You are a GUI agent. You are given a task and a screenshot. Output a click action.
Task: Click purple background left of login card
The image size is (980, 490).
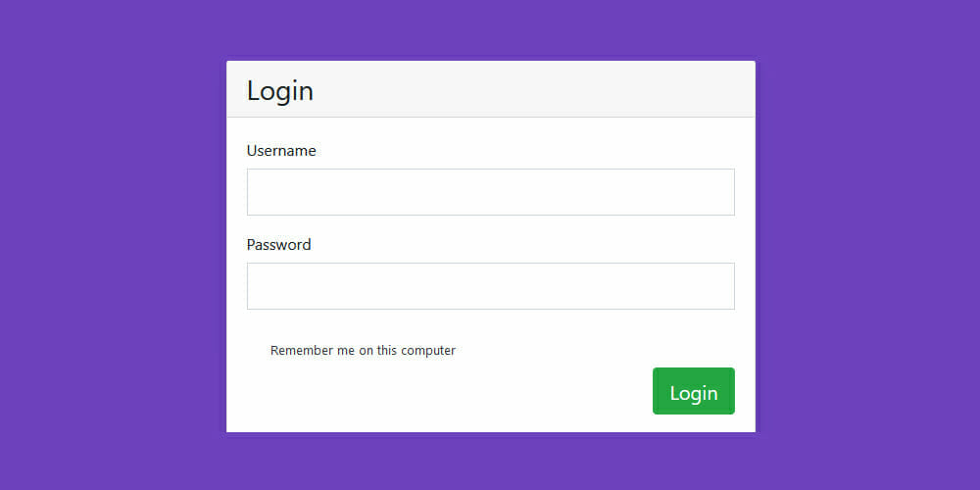click(x=113, y=245)
